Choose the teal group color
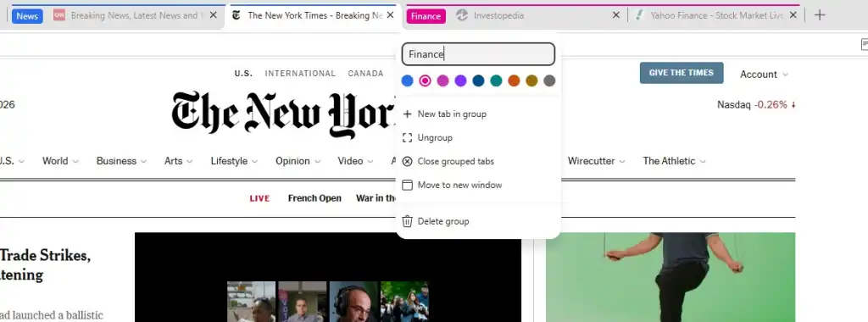This screenshot has height=322, width=868. click(x=496, y=80)
